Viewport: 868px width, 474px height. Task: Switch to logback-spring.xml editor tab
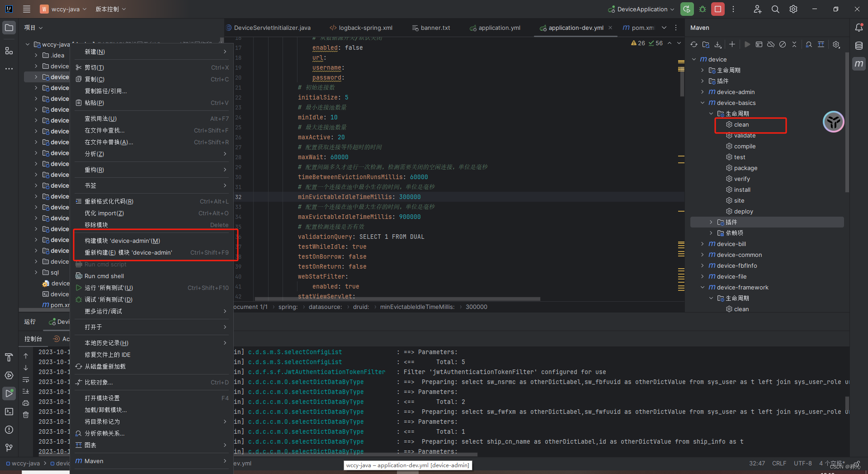tap(361, 28)
